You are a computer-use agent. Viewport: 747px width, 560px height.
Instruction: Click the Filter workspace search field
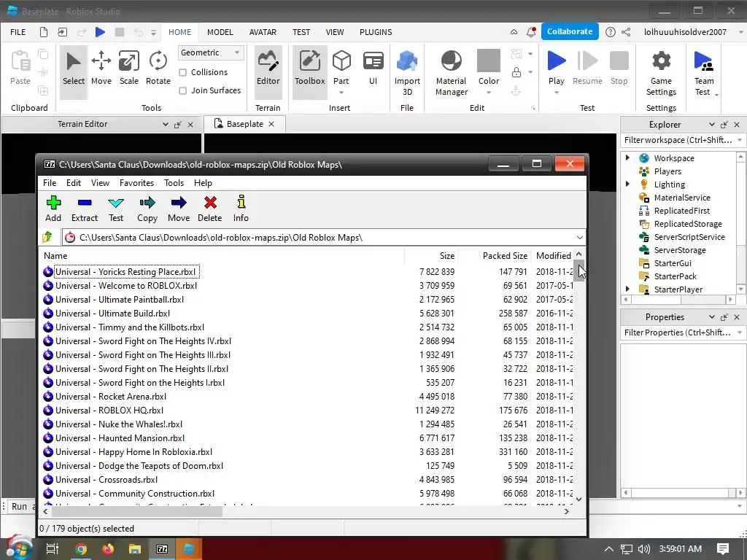coord(679,140)
